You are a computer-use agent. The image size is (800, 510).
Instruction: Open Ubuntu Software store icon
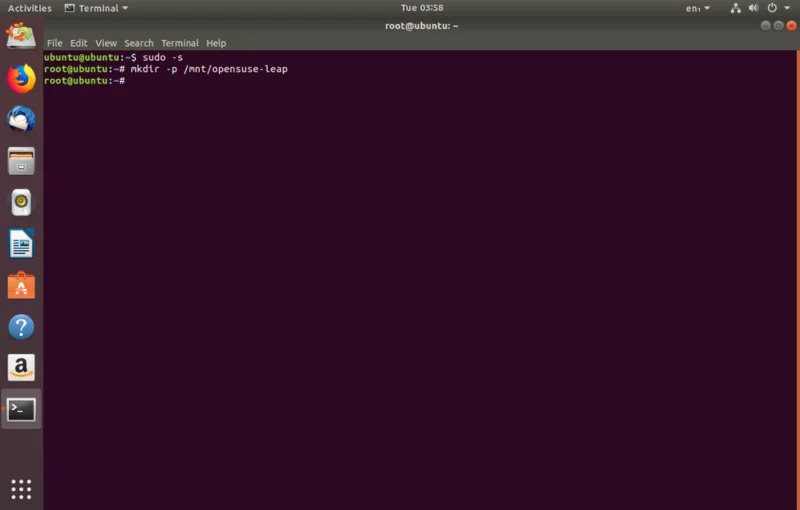[x=21, y=285]
